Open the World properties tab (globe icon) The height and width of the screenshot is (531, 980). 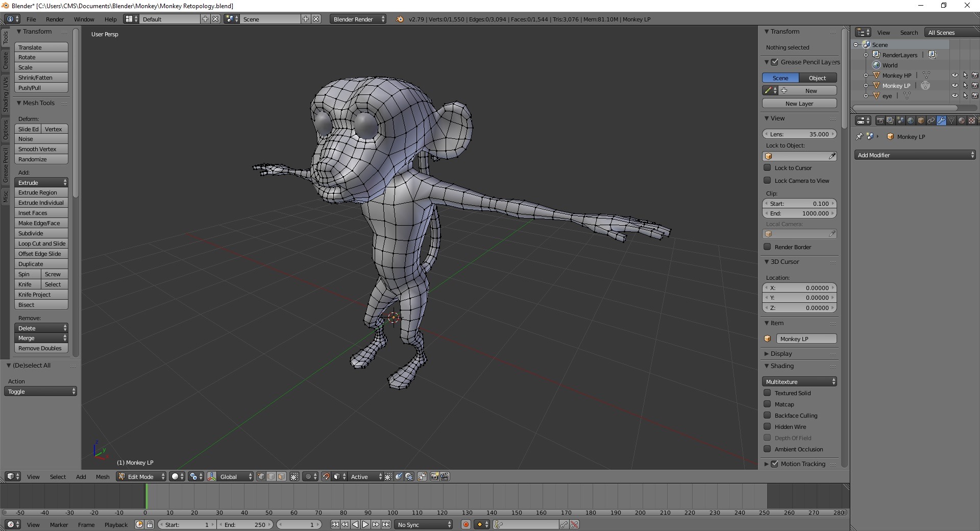click(x=911, y=120)
